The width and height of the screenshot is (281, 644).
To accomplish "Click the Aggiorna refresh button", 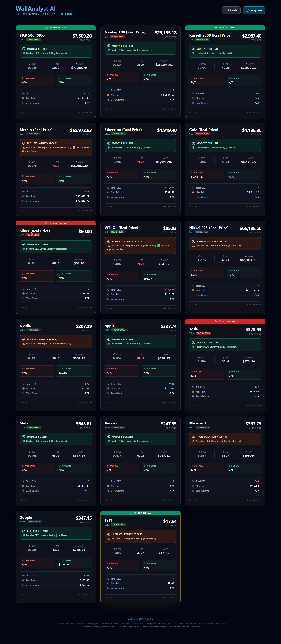I will coord(254,10).
